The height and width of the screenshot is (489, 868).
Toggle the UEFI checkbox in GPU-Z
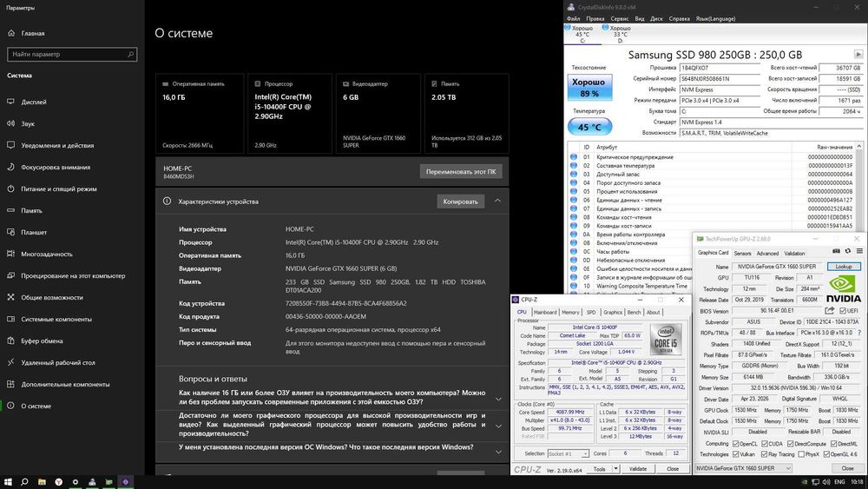843,311
